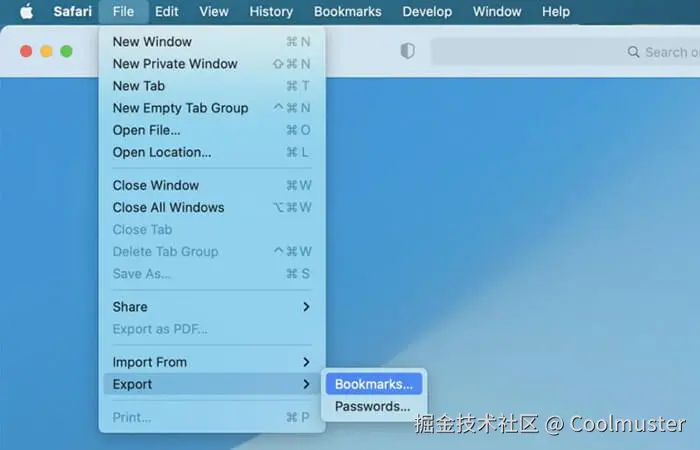Viewport: 700px width, 450px height.
Task: Expand the Export submenu
Action: pos(212,384)
